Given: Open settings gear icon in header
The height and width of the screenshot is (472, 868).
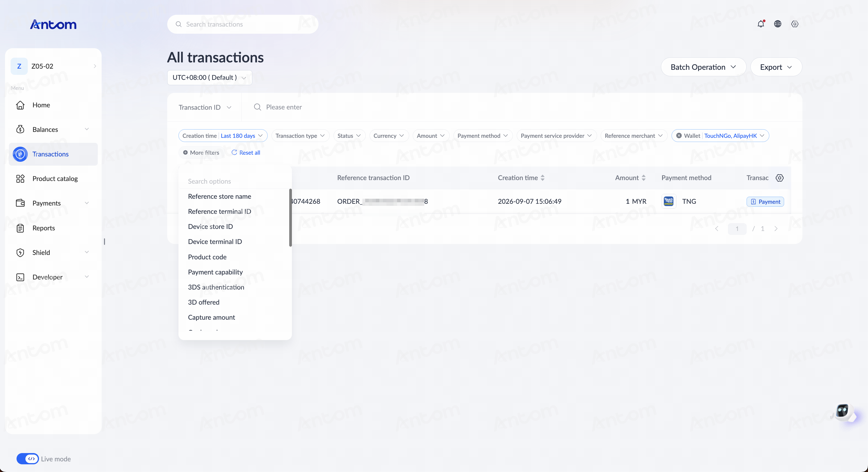Looking at the screenshot, I should [x=795, y=24].
